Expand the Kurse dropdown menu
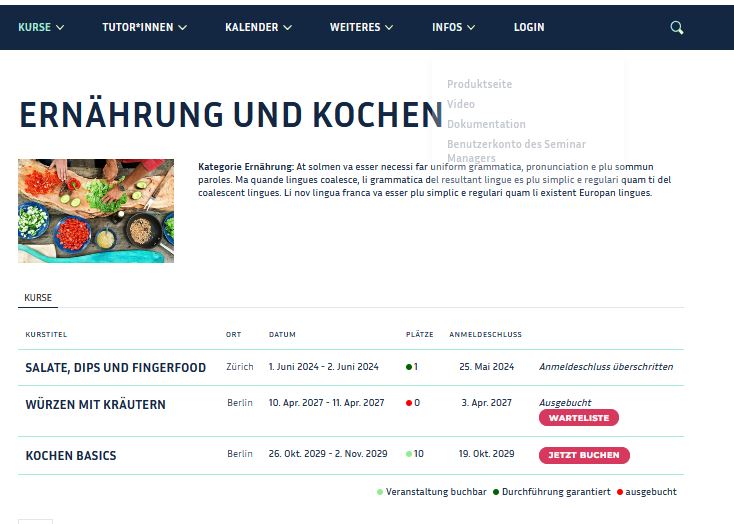734x524 pixels. (41, 28)
